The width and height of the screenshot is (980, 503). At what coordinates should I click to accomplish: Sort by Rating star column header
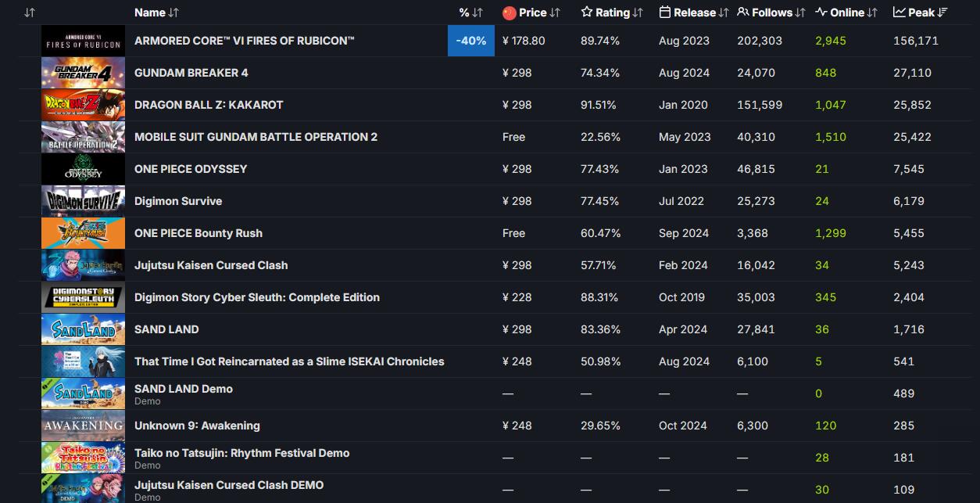point(612,13)
